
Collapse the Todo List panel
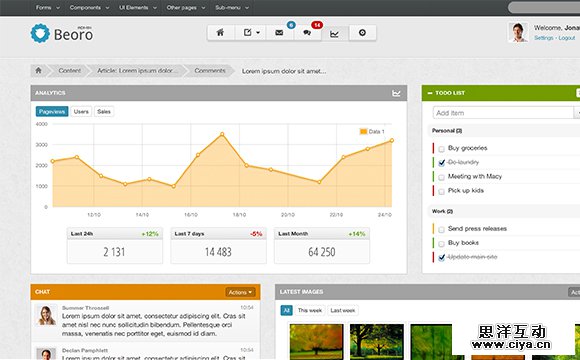pyautogui.click(x=430, y=93)
